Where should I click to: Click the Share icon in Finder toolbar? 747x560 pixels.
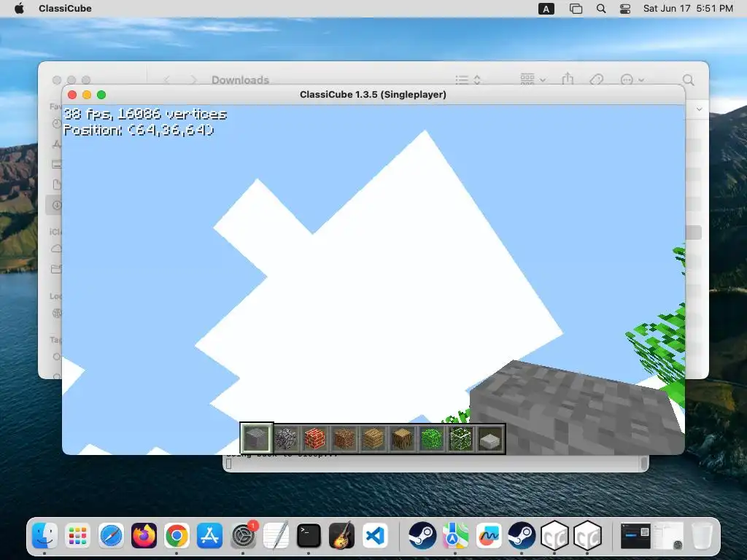pos(568,79)
